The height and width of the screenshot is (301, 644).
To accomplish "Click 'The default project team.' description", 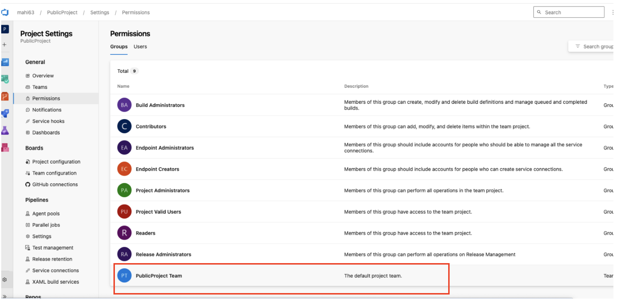I will click(373, 276).
